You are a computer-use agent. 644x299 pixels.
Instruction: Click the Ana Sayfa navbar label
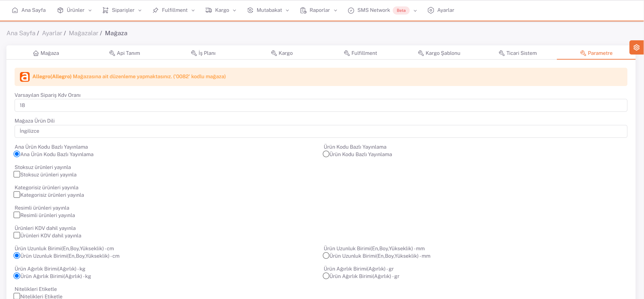point(34,10)
